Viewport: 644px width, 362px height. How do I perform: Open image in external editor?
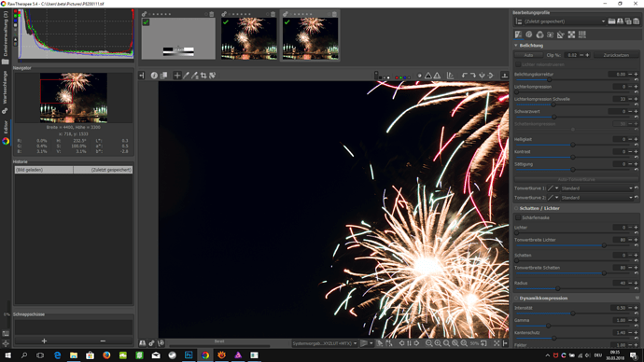point(161,343)
